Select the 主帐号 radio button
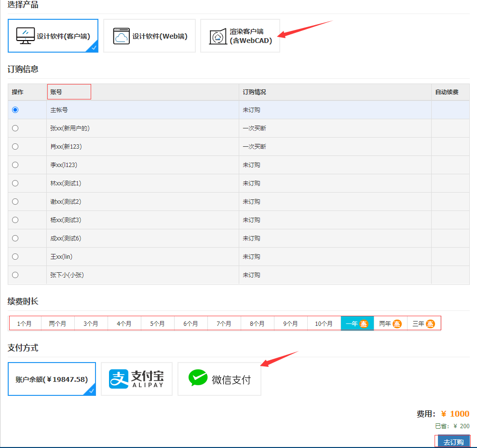The height and width of the screenshot is (448, 477). [x=15, y=110]
